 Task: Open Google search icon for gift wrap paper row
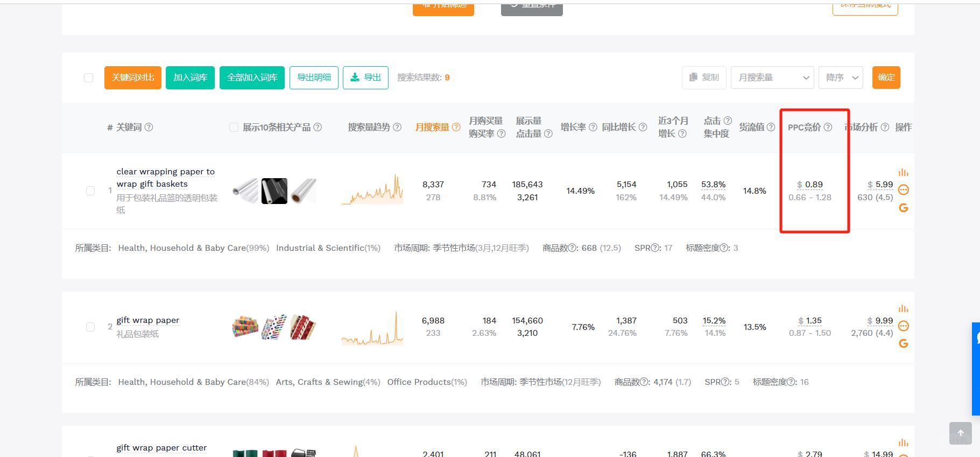click(904, 343)
